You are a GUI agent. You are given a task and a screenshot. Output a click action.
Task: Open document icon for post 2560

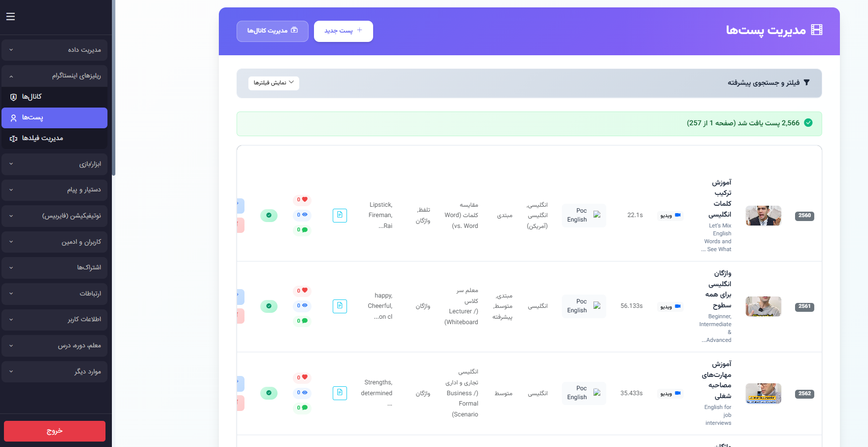point(340,215)
